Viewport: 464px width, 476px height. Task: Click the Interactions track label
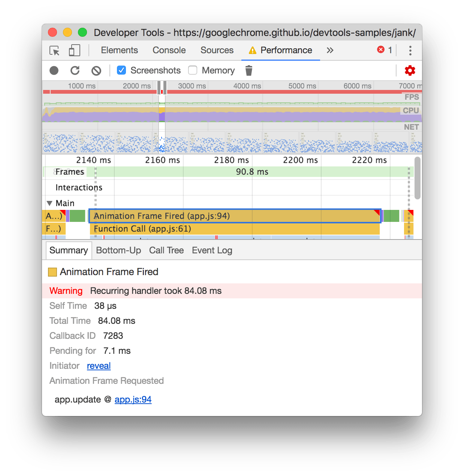point(79,187)
